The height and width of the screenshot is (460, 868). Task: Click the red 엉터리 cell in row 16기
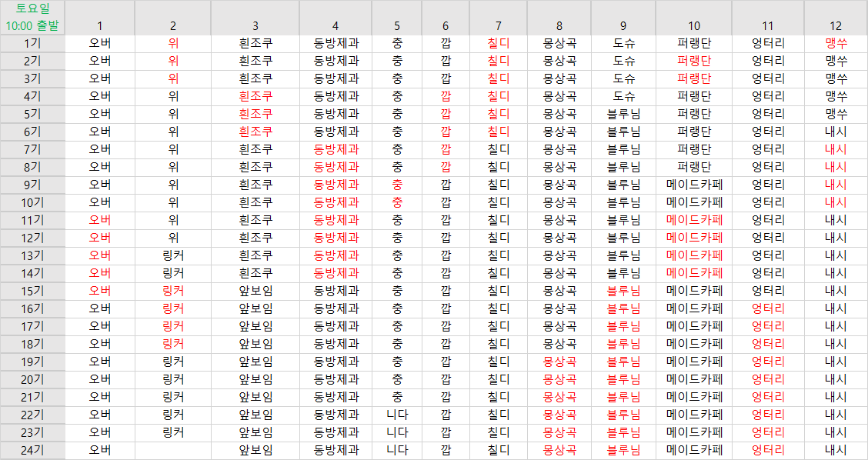click(768, 308)
